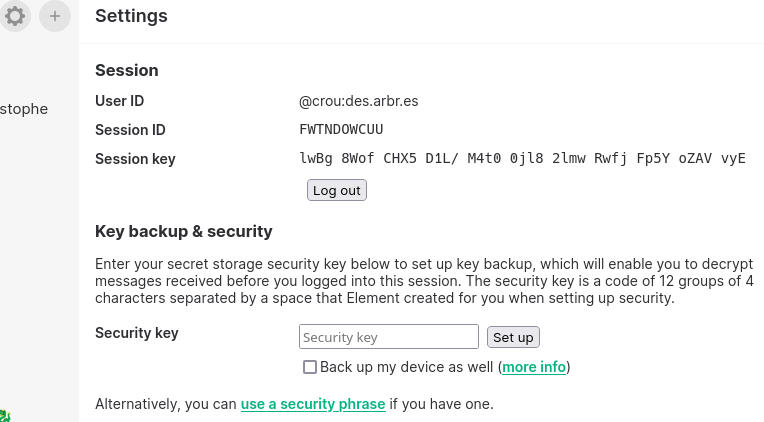This screenshot has height=422, width=764.
Task: Click the Security key field label
Action: (137, 333)
